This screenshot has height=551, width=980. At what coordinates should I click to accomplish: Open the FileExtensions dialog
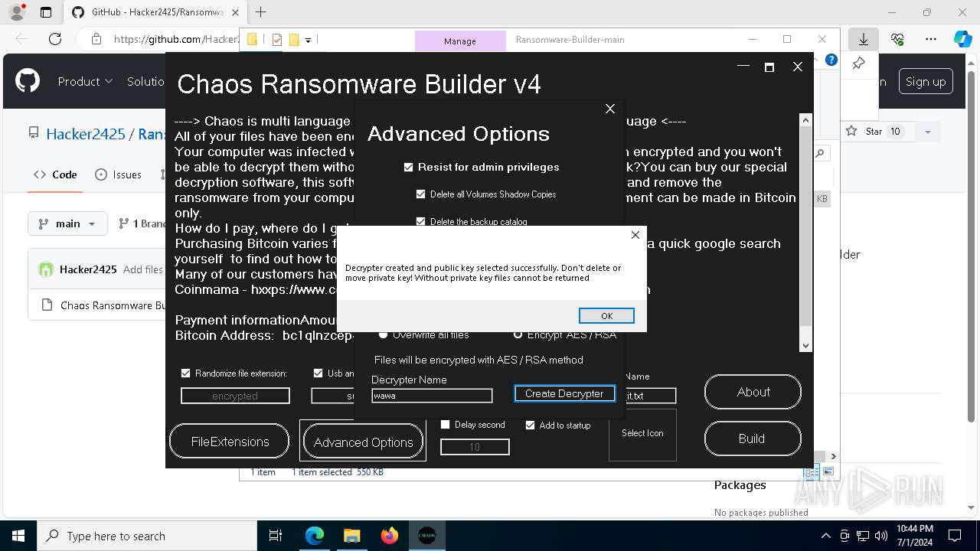[230, 442]
